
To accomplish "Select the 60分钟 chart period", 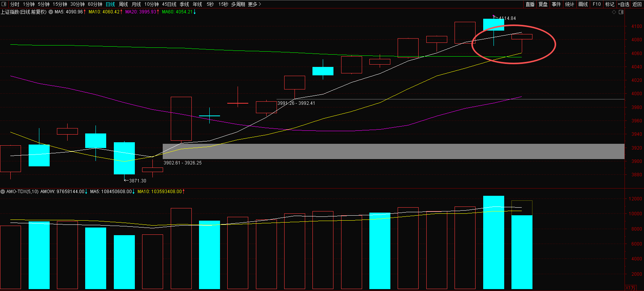I will (95, 4).
